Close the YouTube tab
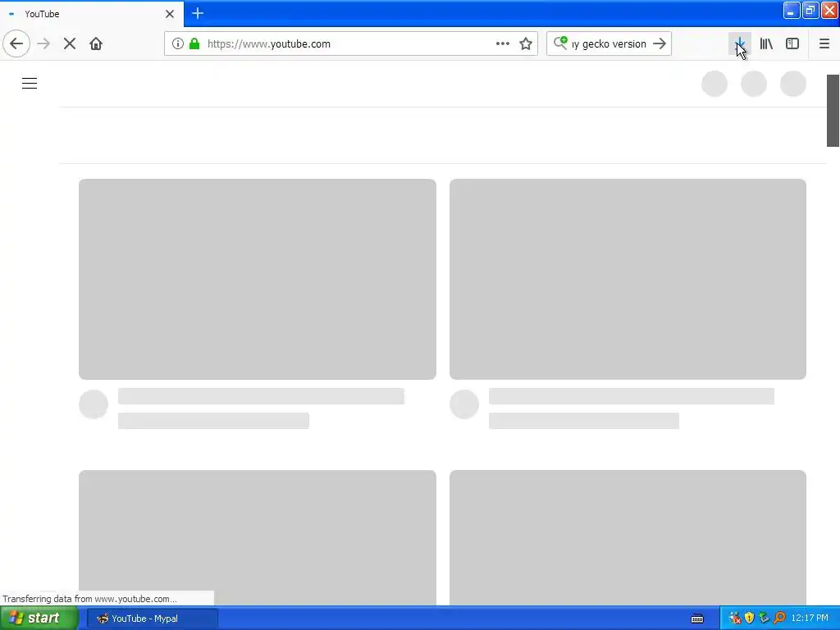 pyautogui.click(x=170, y=14)
